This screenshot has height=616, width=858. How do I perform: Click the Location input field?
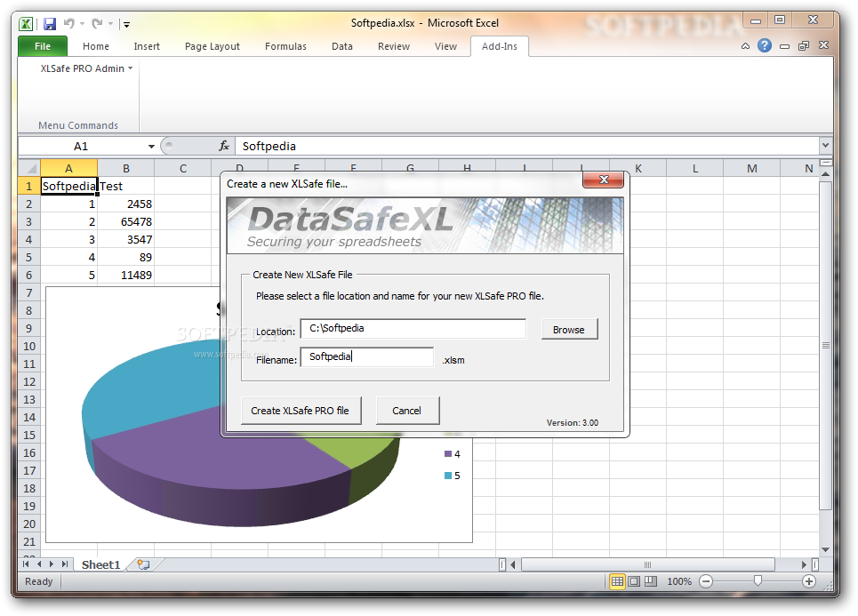click(413, 328)
